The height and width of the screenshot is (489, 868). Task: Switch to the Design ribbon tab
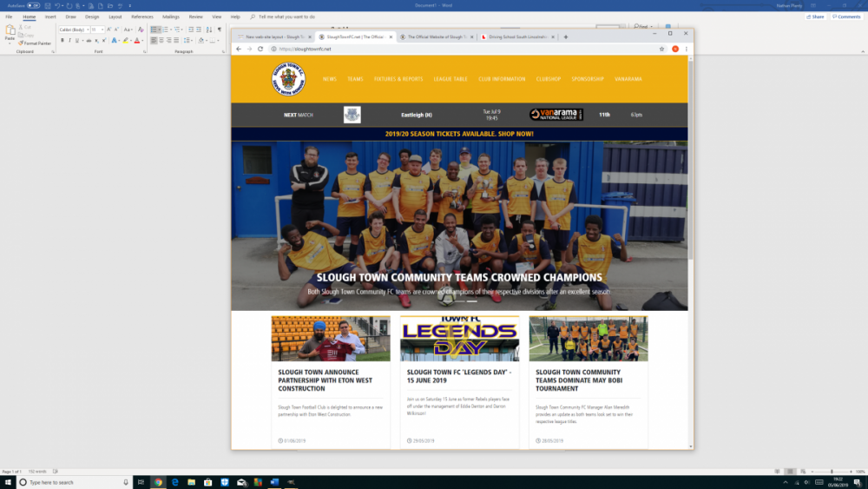click(92, 17)
